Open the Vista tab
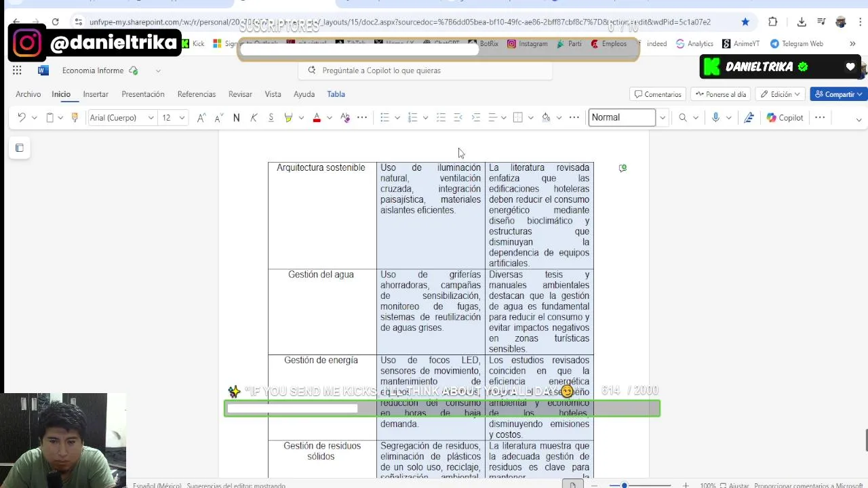 pyautogui.click(x=273, y=94)
